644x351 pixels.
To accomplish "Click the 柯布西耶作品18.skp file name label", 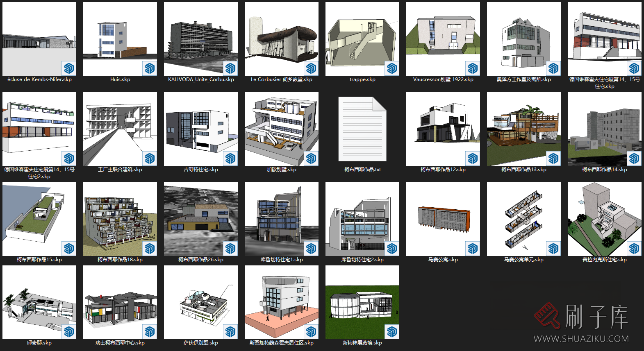I will pyautogui.click(x=120, y=260).
